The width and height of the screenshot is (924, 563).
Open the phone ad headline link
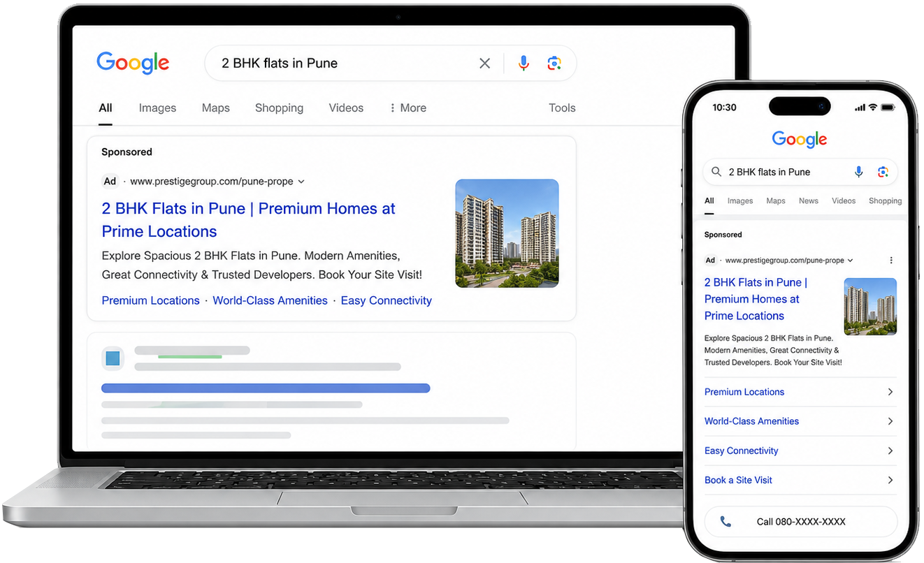[x=756, y=299]
